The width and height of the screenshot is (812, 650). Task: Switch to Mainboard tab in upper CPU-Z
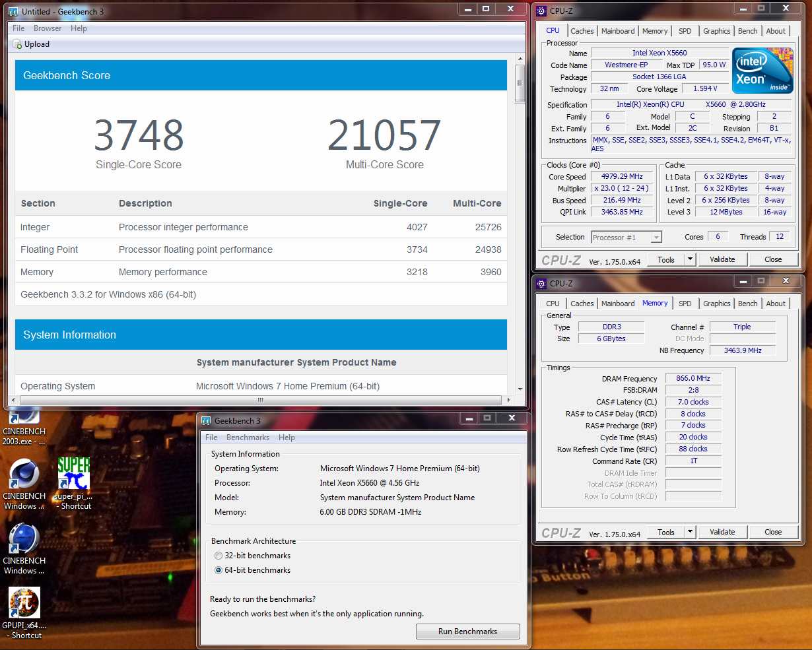click(618, 31)
